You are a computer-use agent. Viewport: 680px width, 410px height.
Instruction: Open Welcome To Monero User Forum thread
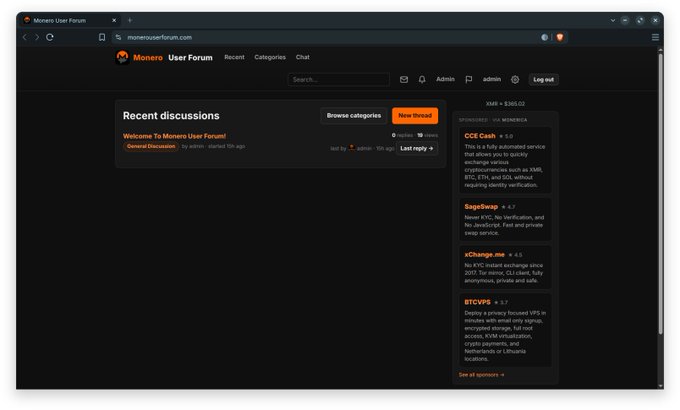tap(174, 136)
